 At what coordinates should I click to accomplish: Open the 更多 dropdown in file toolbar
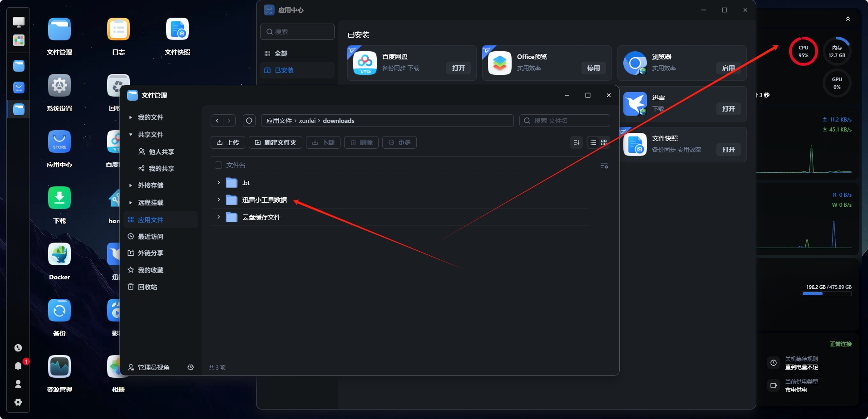click(399, 142)
